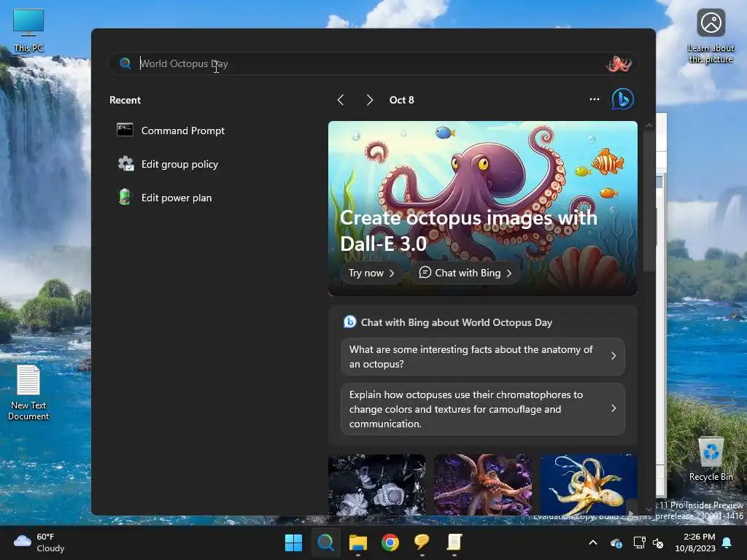747x560 pixels.
Task: Click the octopus illustration in search box
Action: (x=619, y=63)
